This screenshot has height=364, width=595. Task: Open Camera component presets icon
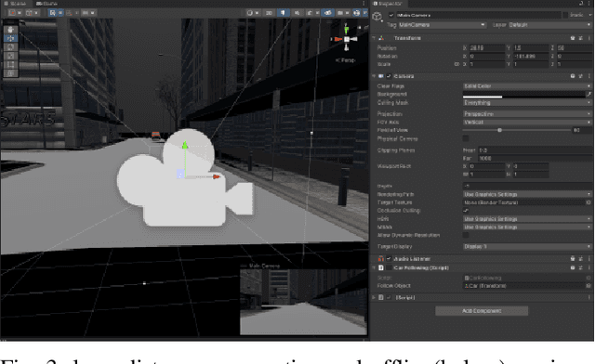point(581,76)
